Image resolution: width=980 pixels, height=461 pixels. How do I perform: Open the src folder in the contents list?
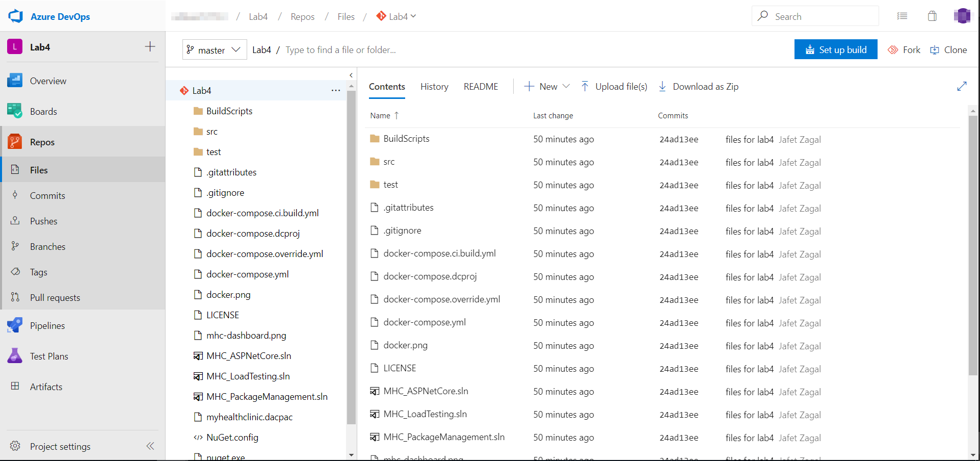pyautogui.click(x=389, y=162)
